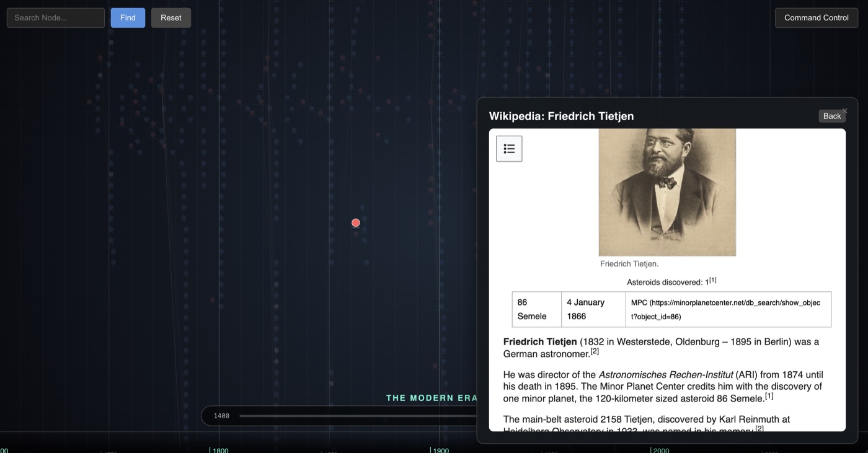Open the MPC minorplanetcenter.net link

pos(725,309)
